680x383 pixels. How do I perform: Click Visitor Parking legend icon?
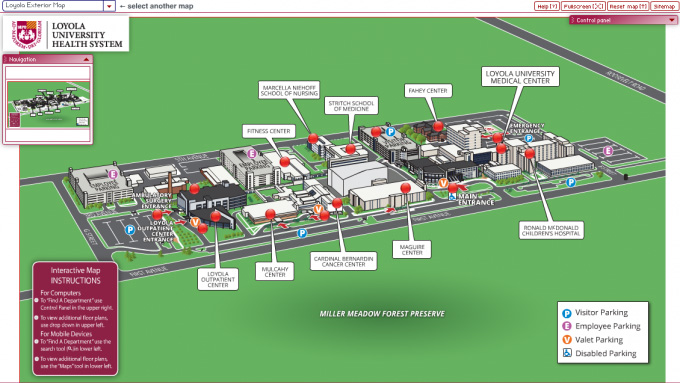click(566, 313)
